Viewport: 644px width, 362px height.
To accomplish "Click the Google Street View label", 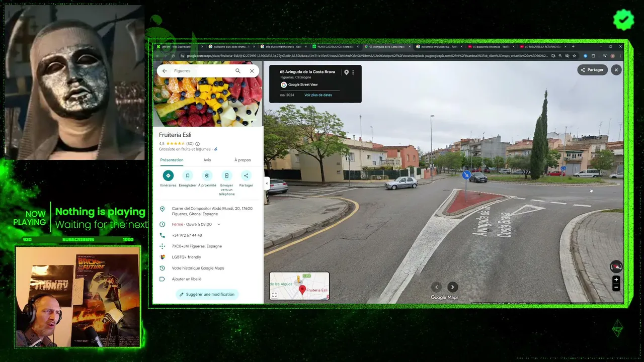I will [x=303, y=84].
